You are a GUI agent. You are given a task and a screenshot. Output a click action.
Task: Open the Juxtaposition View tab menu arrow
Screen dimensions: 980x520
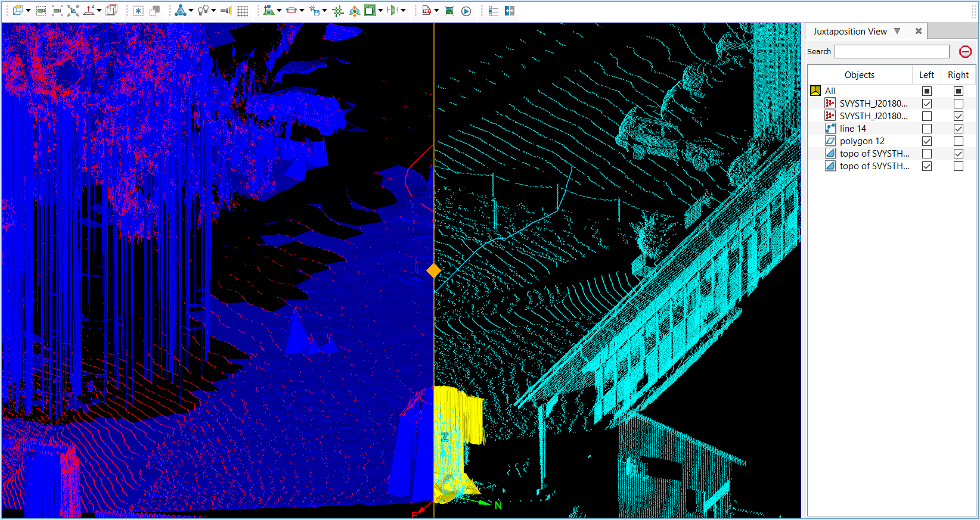897,31
